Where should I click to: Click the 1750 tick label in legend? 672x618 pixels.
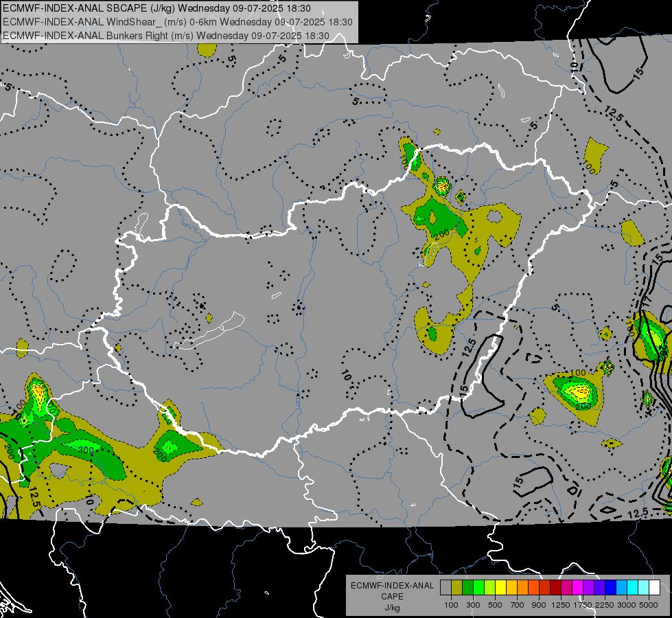click(x=583, y=605)
